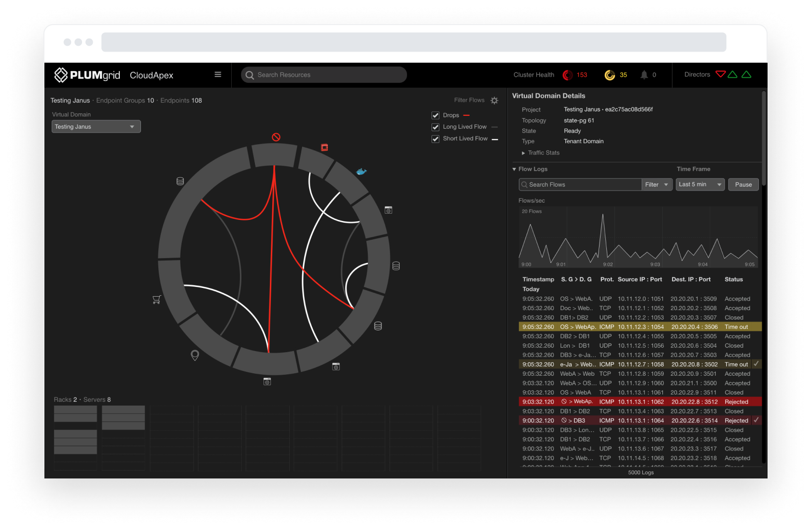Click the red Directors down-triangle status icon
Image resolution: width=811 pixels, height=532 pixels.
[720, 74]
